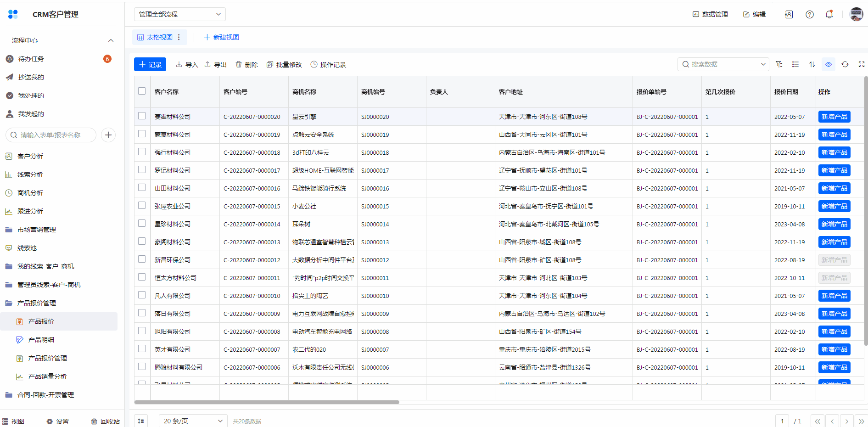
Task: Click the plus icon beside form search
Action: pos(108,135)
